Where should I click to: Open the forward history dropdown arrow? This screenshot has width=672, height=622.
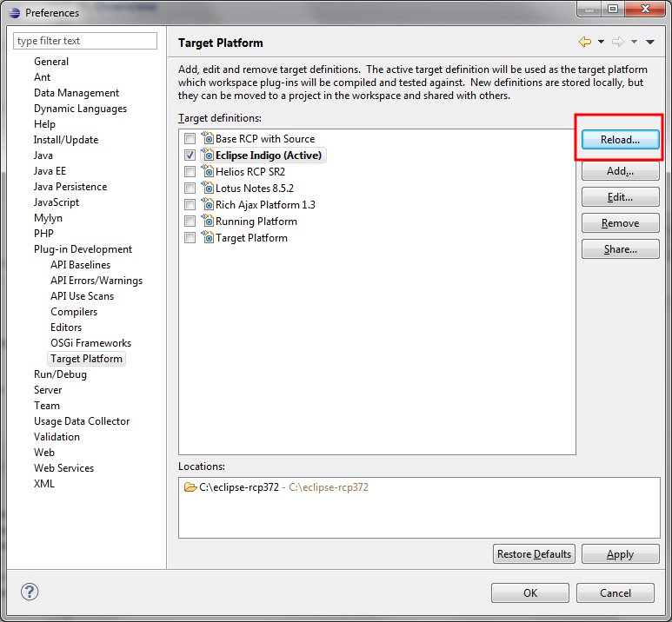[634, 42]
